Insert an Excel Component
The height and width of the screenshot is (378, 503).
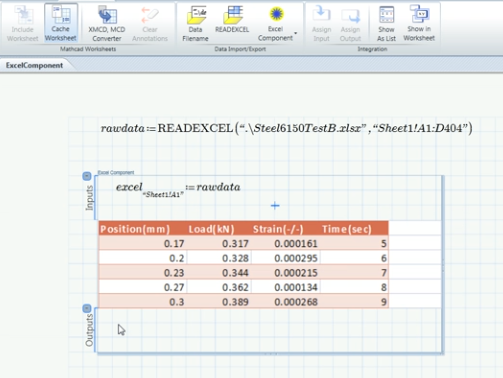(x=276, y=23)
